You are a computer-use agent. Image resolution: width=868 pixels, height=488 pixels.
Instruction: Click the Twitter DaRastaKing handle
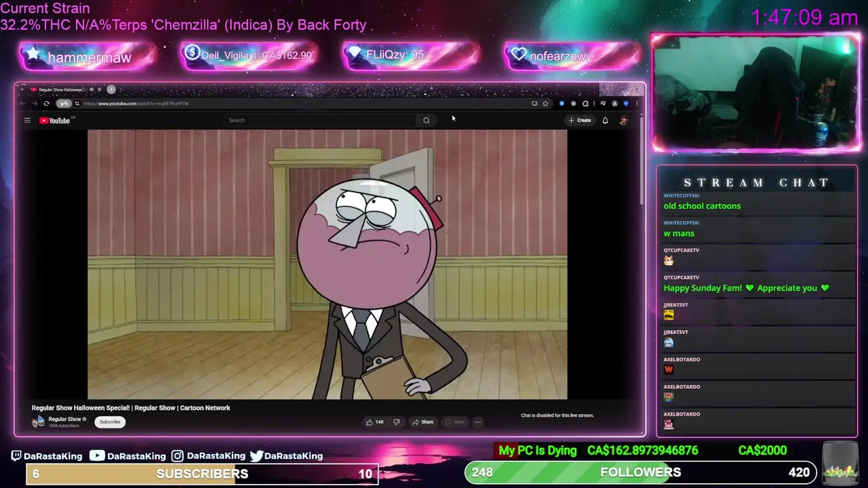click(286, 456)
